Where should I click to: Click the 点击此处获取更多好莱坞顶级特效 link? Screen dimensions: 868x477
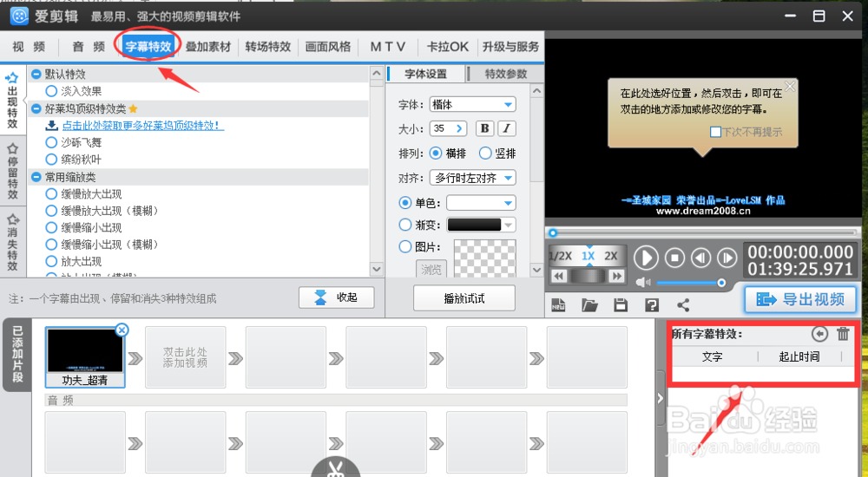tap(142, 126)
